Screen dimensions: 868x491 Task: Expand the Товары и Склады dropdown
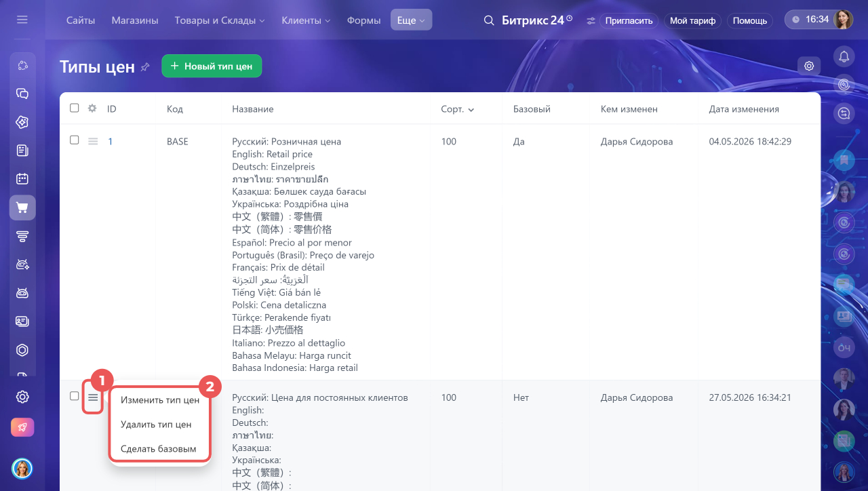coord(220,20)
